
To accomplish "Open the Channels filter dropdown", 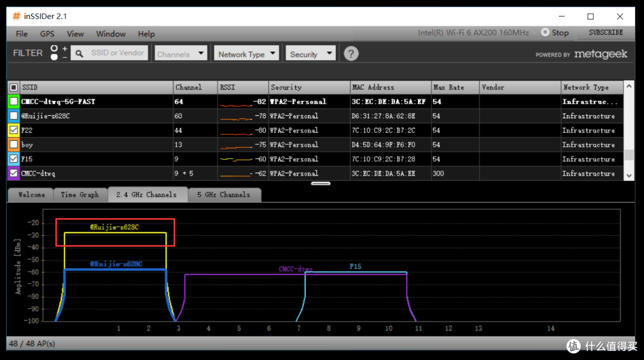I will point(180,54).
